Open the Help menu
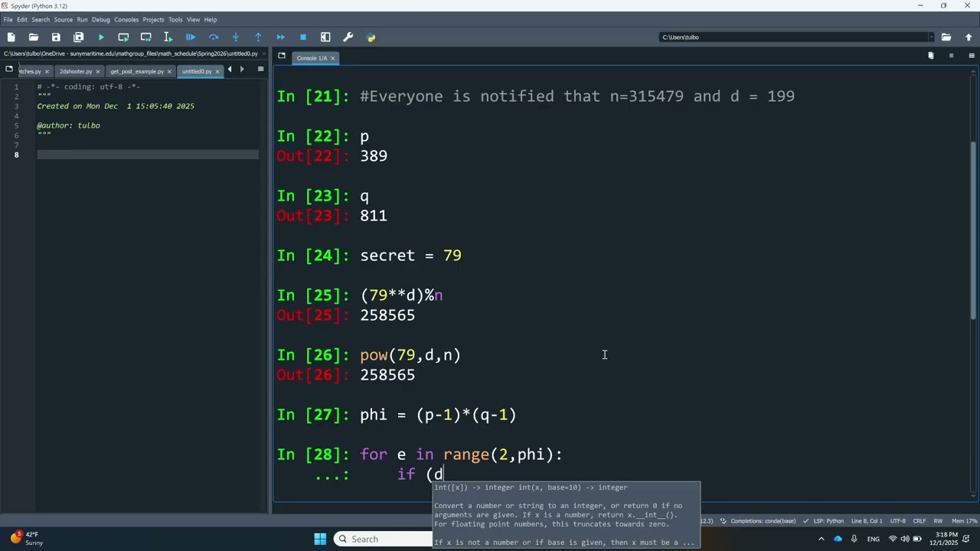 tap(211, 19)
